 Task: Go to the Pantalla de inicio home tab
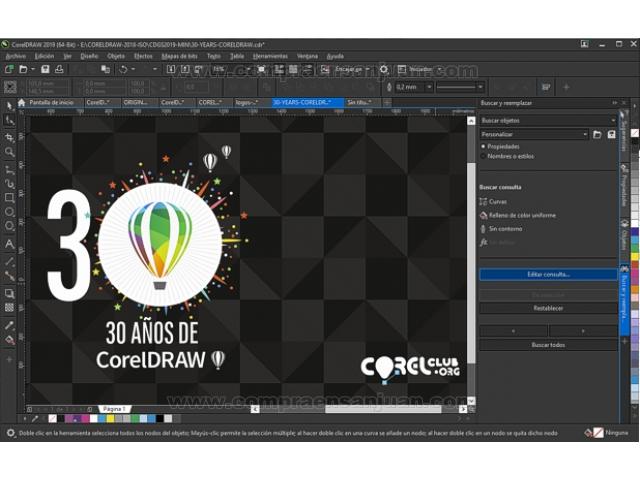46,102
